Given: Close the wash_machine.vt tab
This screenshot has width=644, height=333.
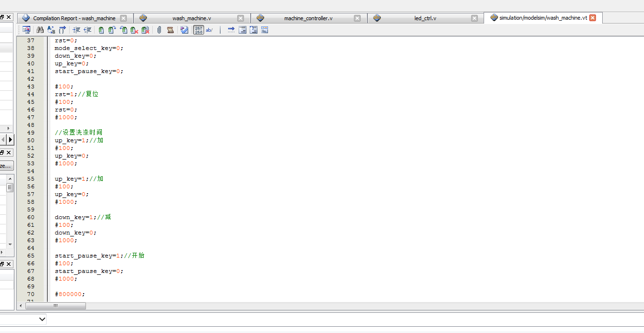Looking at the screenshot, I should 593,18.
